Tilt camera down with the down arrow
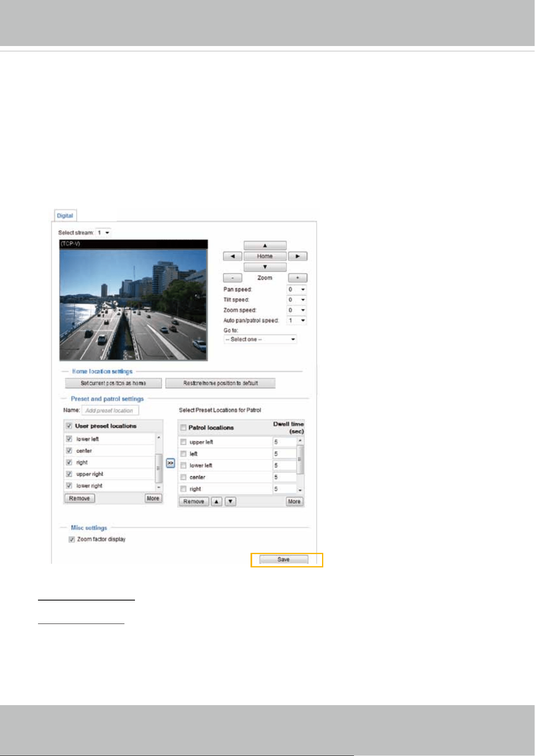 click(265, 267)
